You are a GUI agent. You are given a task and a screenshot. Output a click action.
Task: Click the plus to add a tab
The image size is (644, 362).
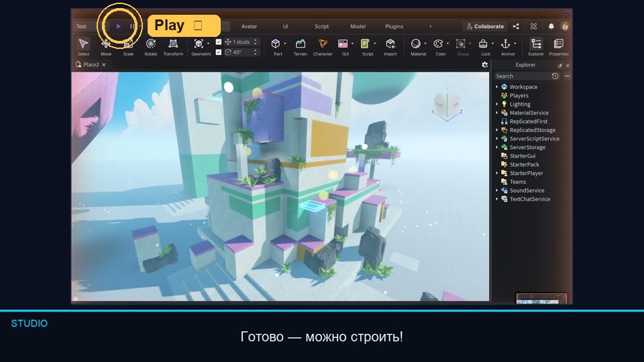click(431, 26)
